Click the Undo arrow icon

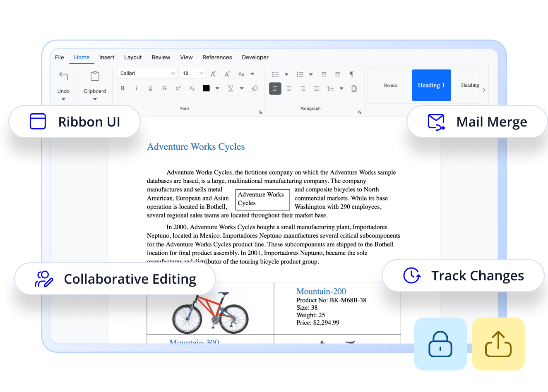click(x=63, y=76)
